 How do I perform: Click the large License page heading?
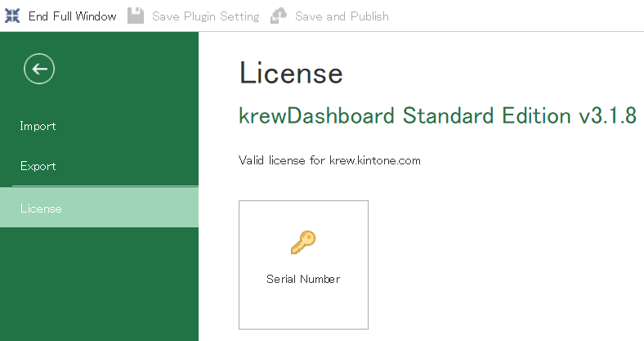coord(291,73)
